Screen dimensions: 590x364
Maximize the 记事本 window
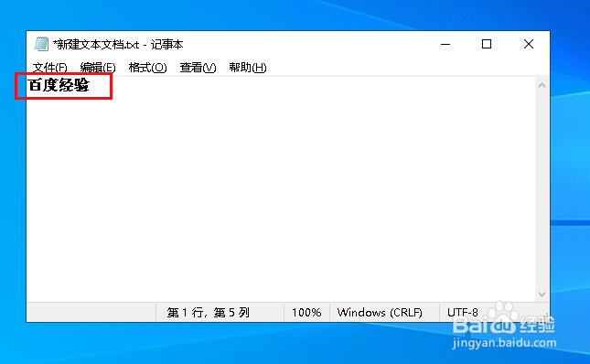click(x=487, y=45)
